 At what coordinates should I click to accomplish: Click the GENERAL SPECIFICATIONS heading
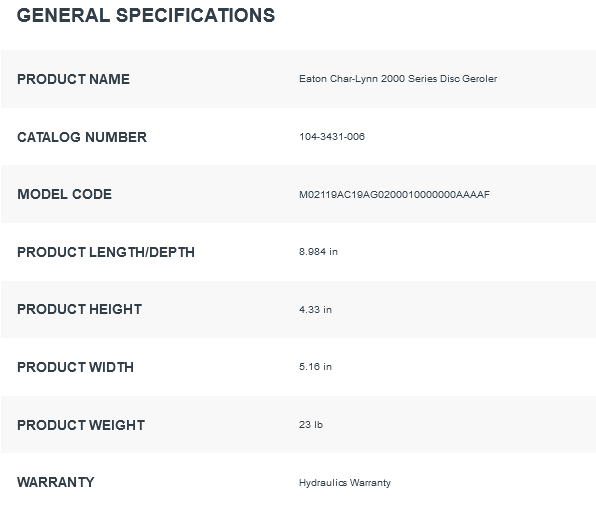[x=146, y=16]
